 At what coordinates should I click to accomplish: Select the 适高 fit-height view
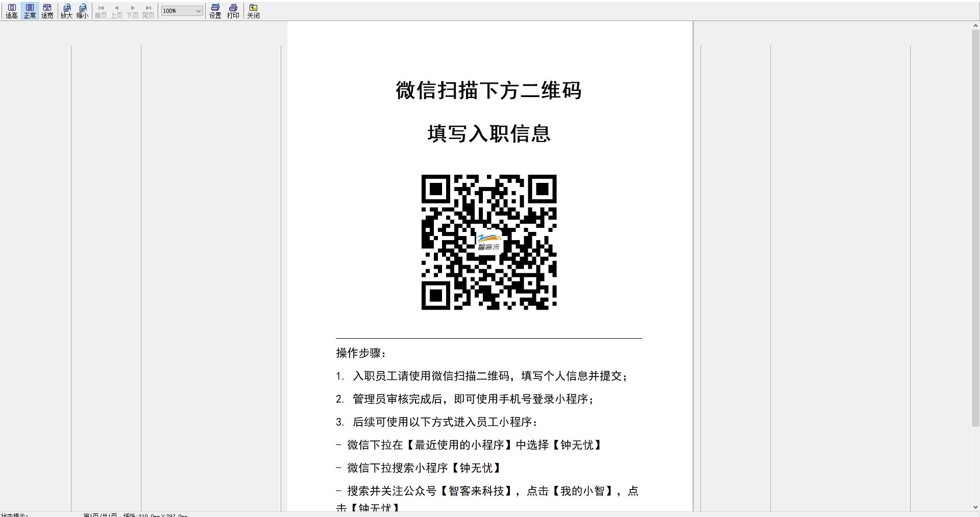[12, 11]
